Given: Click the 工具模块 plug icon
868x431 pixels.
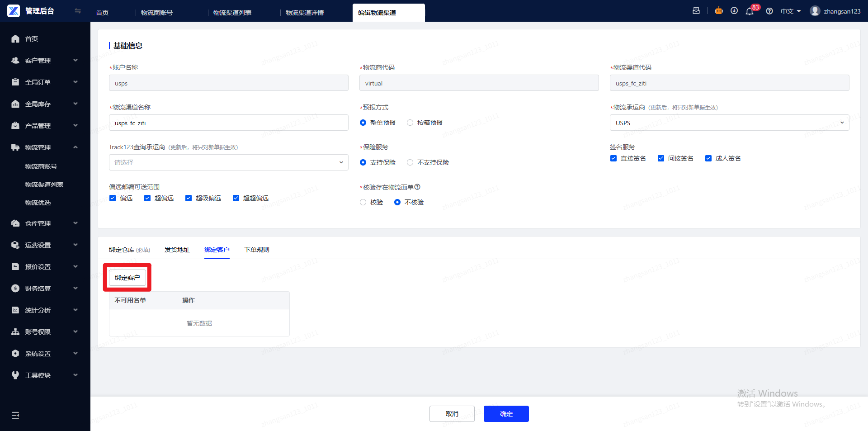Looking at the screenshot, I should (15, 375).
